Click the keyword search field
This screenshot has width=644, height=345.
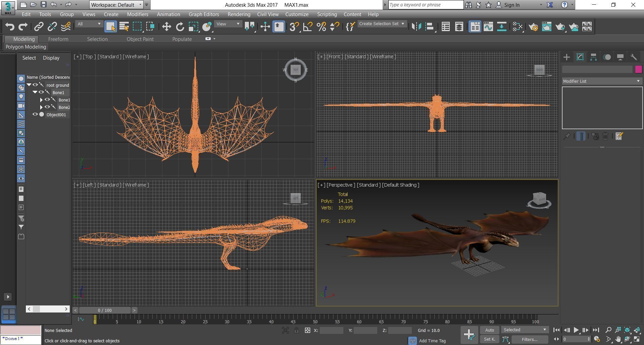tap(426, 5)
